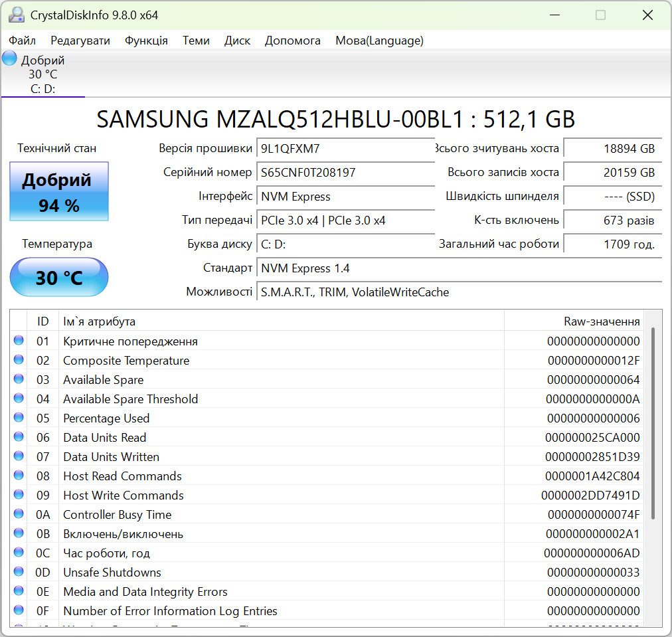Minimize the CrystalDiskInfo window
This screenshot has height=637, width=672.
click(555, 15)
